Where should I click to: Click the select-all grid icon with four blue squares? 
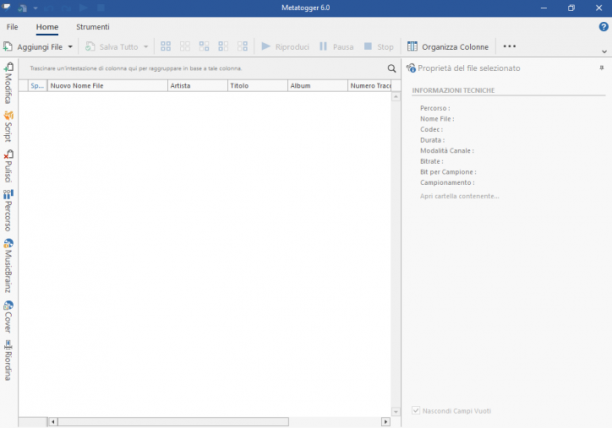165,46
